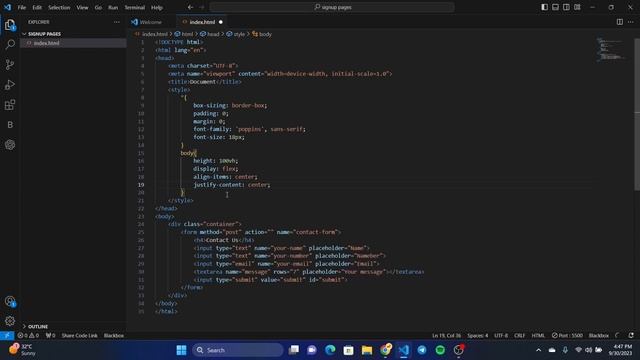The height and width of the screenshot is (360, 640).
Task: Click html breadcrumb segment
Action: 187,34
